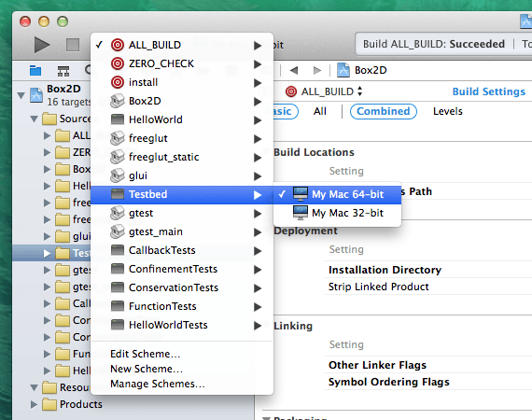This screenshot has height=420, width=532.
Task: Select the CallbackTests scheme
Action: click(182, 250)
